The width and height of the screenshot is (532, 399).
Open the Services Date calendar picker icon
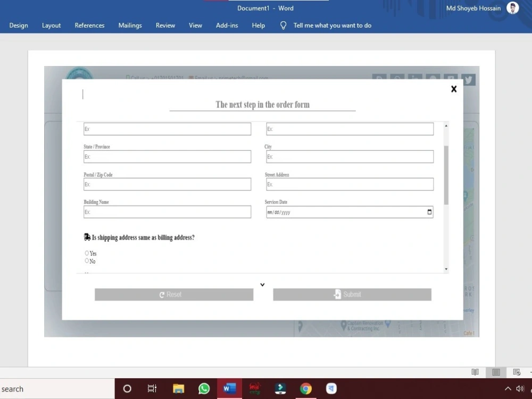(429, 212)
